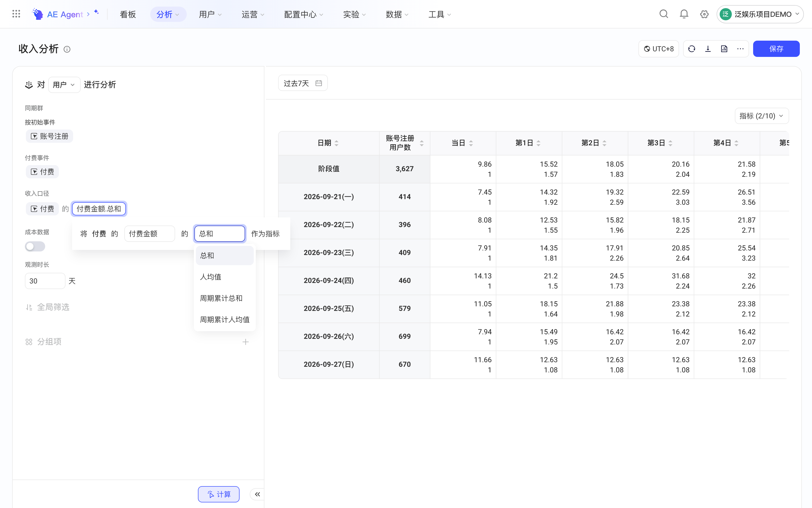Image resolution: width=812 pixels, height=508 pixels.
Task: Add a new 分组项 with plus icon
Action: point(246,342)
